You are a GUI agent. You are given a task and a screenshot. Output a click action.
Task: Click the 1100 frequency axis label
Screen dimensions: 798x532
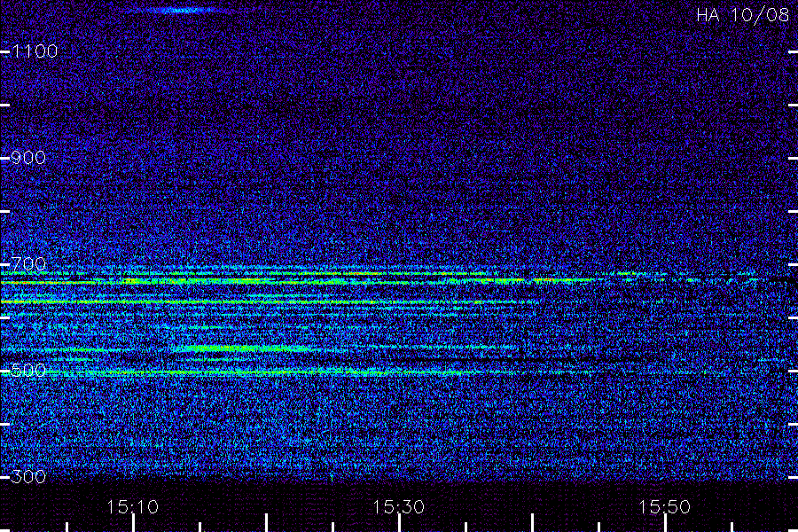tap(35, 51)
